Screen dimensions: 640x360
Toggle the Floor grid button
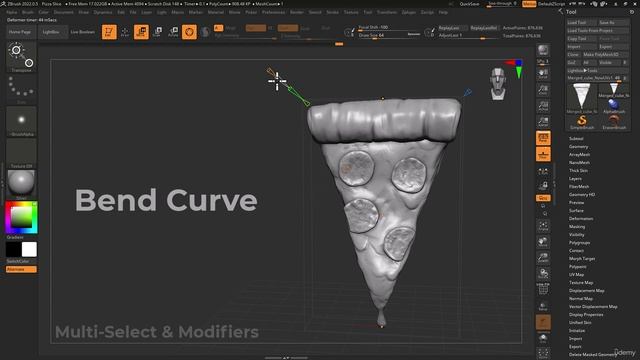click(543, 154)
